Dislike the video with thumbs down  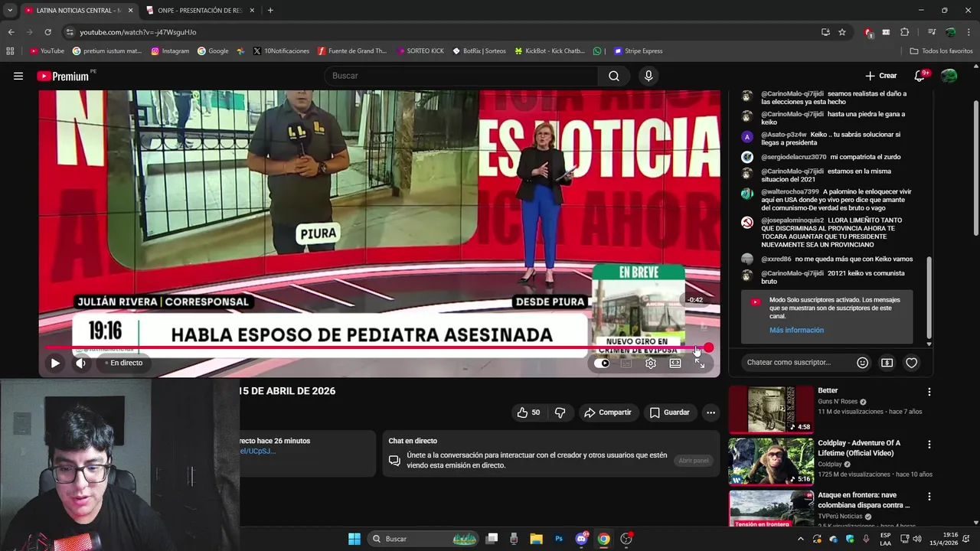click(x=560, y=412)
